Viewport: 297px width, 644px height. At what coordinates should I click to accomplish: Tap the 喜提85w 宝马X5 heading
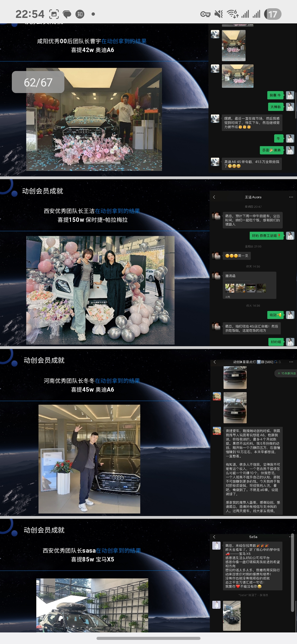pos(92,559)
